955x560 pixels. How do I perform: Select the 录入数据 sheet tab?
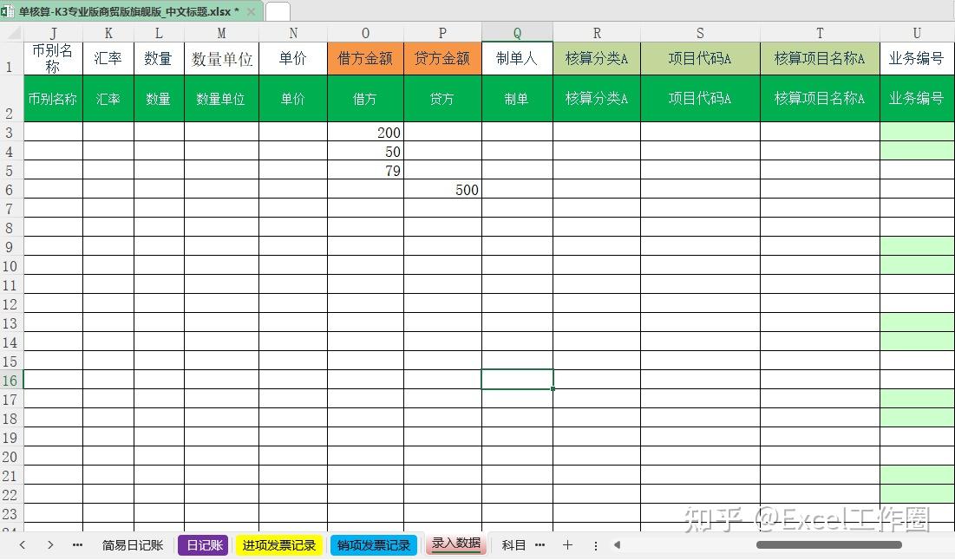click(455, 544)
